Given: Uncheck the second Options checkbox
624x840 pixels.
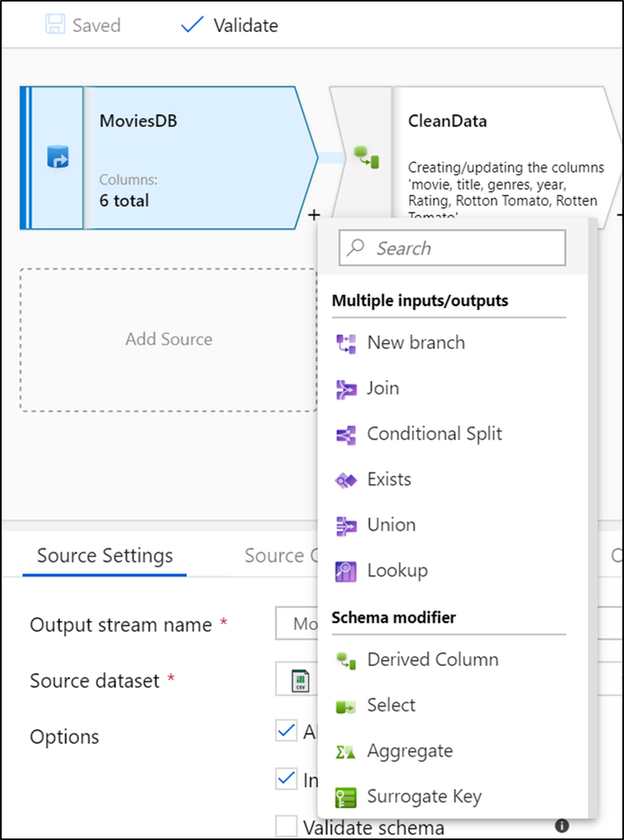Looking at the screenshot, I should (x=286, y=779).
